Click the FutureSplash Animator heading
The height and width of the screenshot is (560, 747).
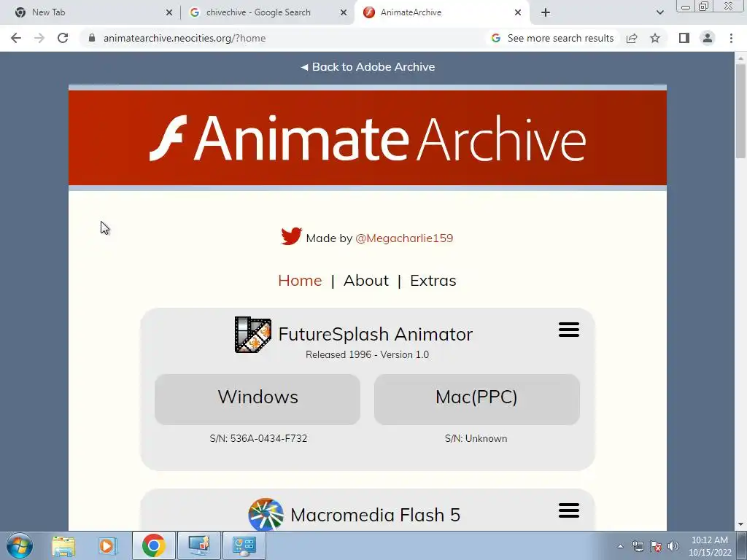point(376,334)
